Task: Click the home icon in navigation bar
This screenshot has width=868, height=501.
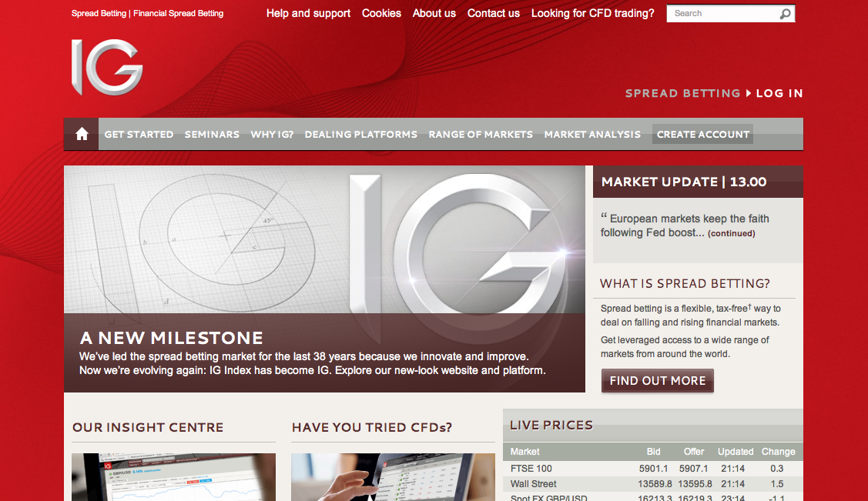Action: coord(82,134)
